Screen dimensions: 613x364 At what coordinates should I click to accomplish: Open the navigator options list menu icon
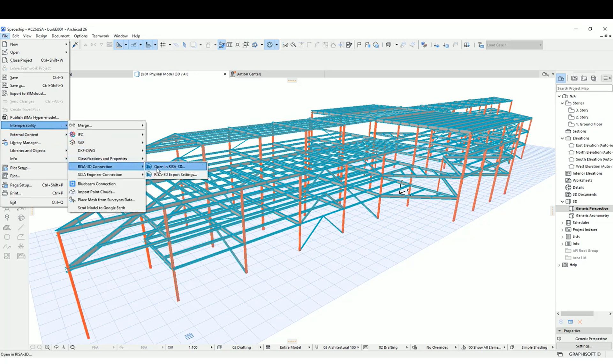click(x=606, y=78)
